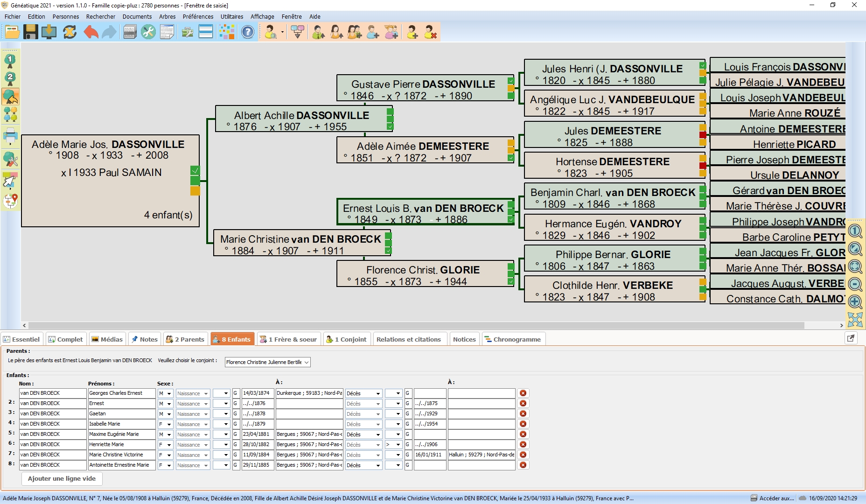The height and width of the screenshot is (504, 866).
Task: Select the tree number 2 view icon
Action: click(10, 78)
